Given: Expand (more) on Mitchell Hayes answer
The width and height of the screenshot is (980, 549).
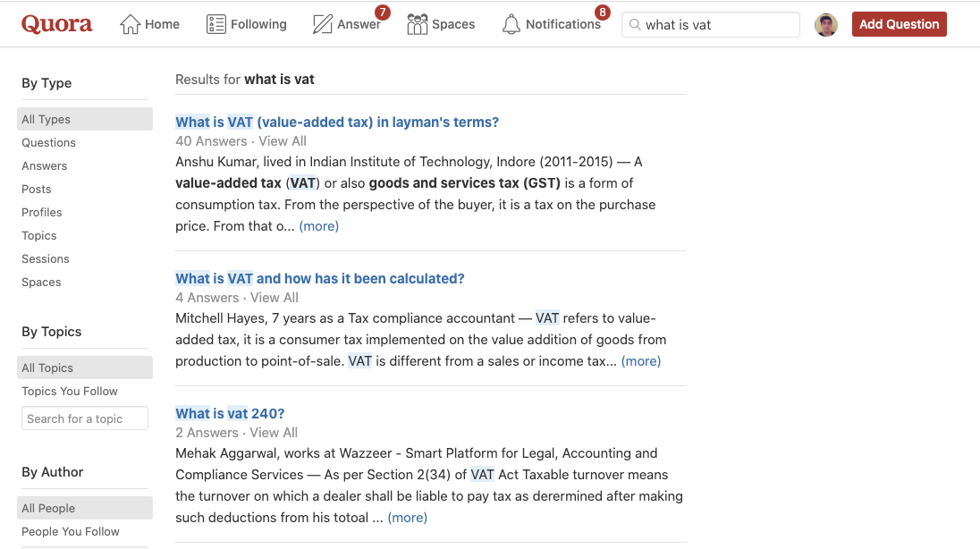Looking at the screenshot, I should point(641,361).
